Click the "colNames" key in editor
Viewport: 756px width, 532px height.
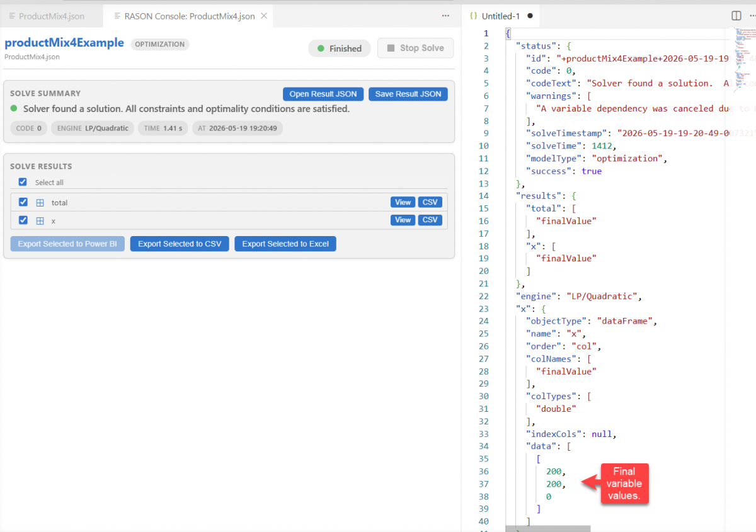pyautogui.click(x=551, y=359)
